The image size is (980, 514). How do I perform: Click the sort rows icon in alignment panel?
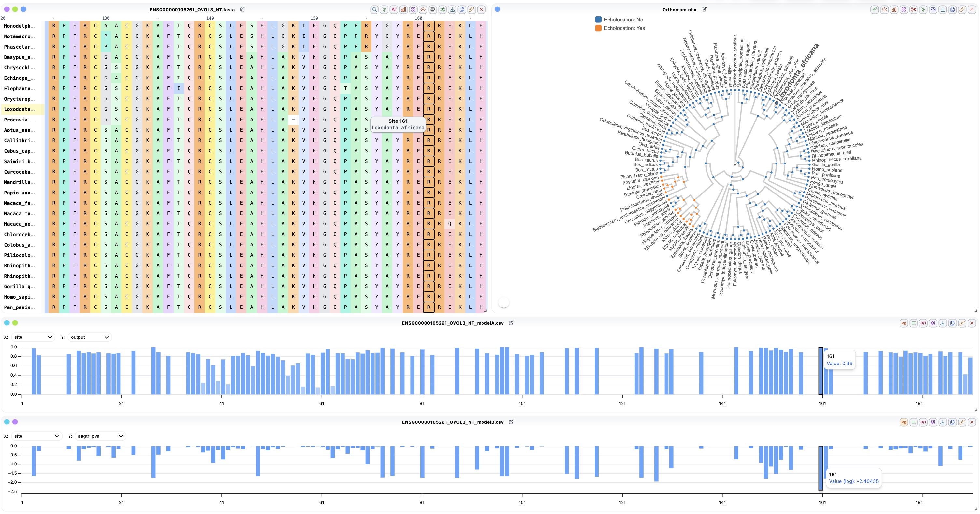tap(433, 10)
